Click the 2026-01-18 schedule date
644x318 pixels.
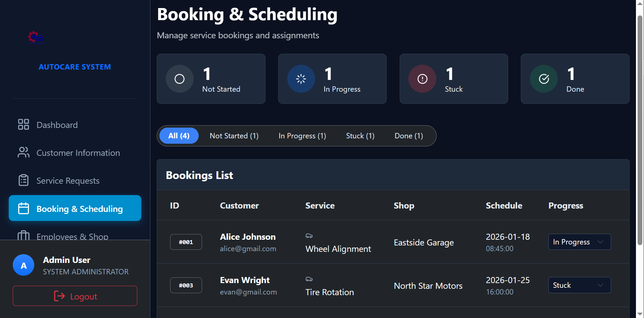508,237
